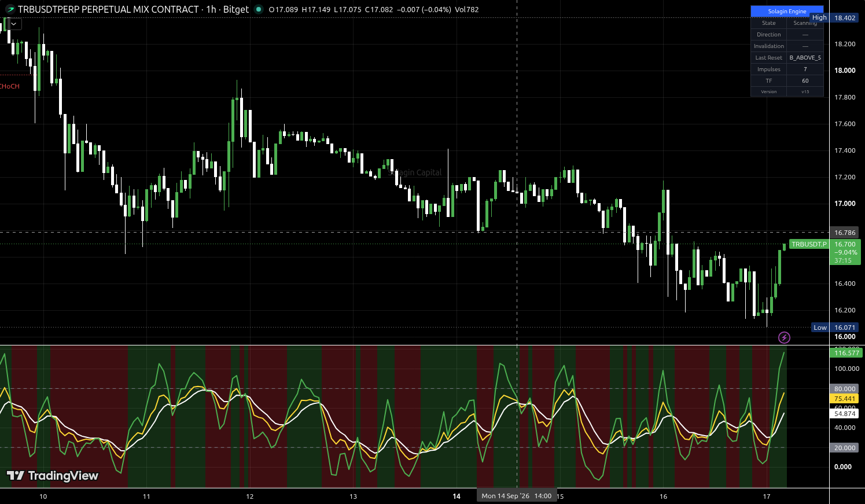Click the green market status dot
The width and height of the screenshot is (865, 504).
[259, 9]
